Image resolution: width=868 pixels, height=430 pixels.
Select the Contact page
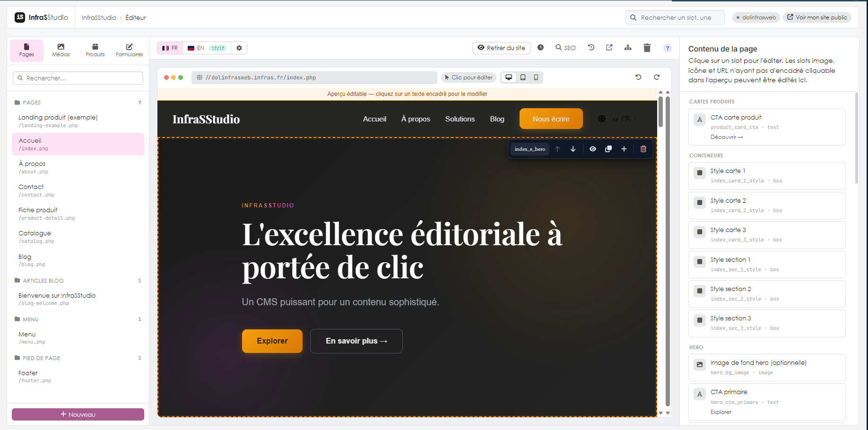click(x=78, y=190)
